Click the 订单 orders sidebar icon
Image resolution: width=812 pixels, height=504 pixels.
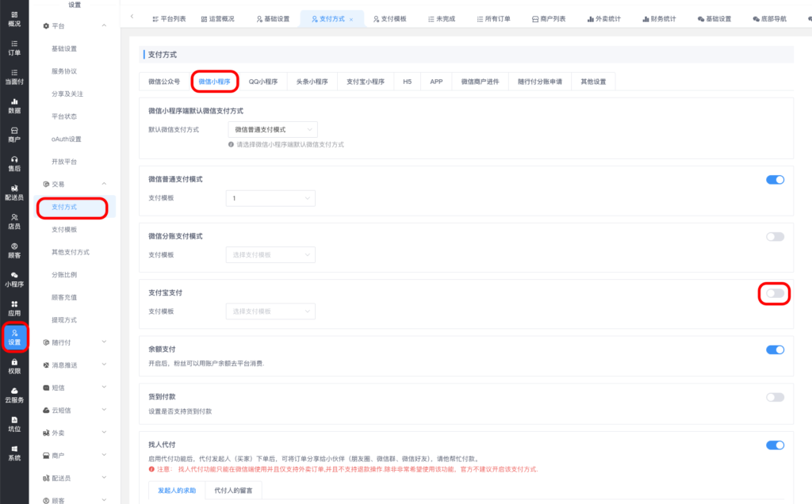pos(14,48)
